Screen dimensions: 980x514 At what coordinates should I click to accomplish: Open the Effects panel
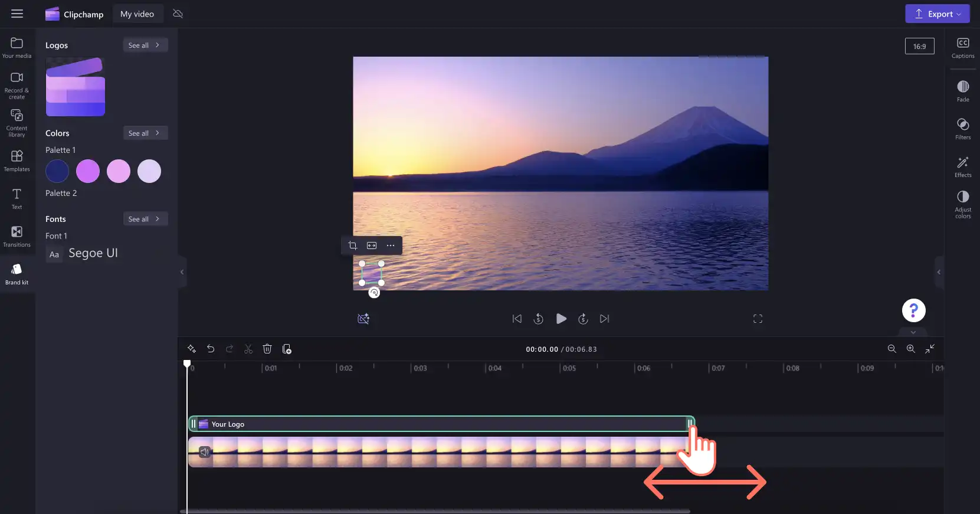963,167
